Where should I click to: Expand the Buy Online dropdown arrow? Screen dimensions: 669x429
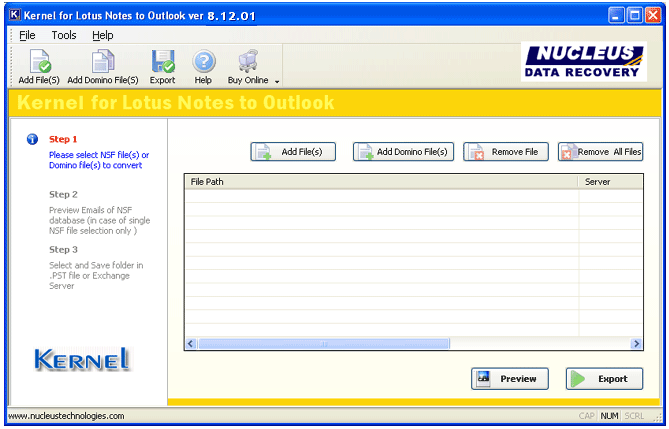pyautogui.click(x=277, y=81)
